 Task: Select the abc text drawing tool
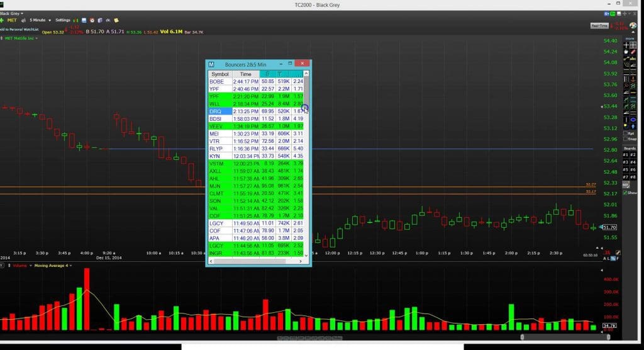[633, 59]
